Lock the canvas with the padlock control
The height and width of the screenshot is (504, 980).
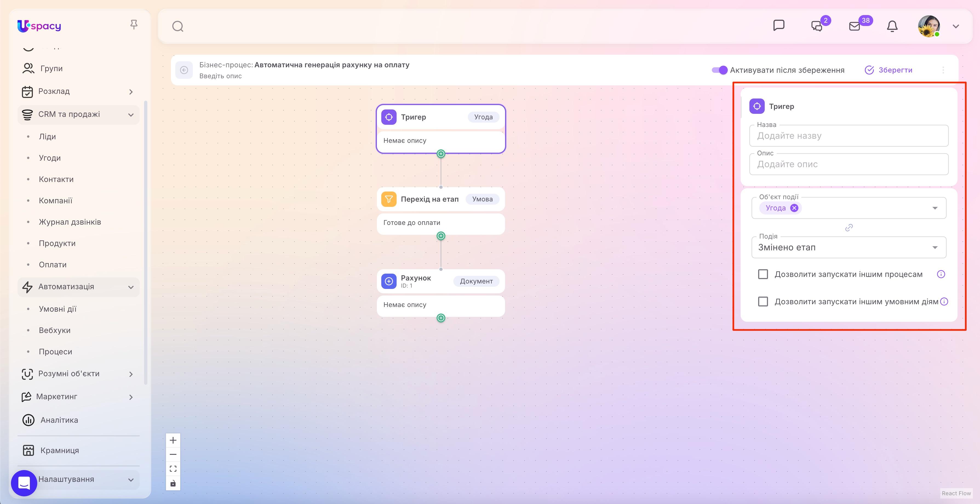tap(173, 483)
